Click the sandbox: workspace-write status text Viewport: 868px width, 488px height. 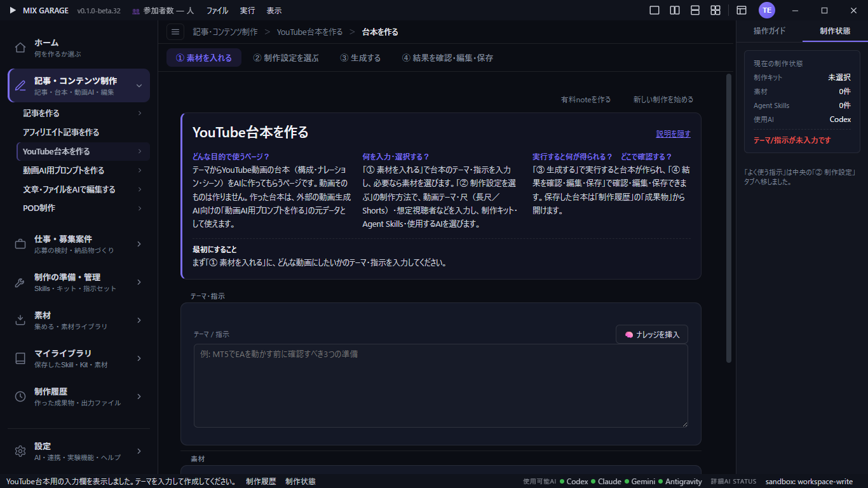click(809, 482)
